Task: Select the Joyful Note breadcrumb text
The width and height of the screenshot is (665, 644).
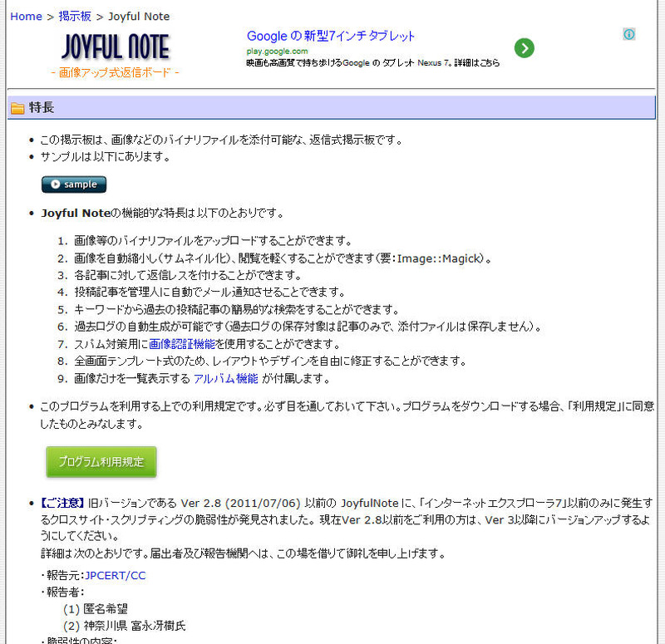Action: click(x=139, y=16)
